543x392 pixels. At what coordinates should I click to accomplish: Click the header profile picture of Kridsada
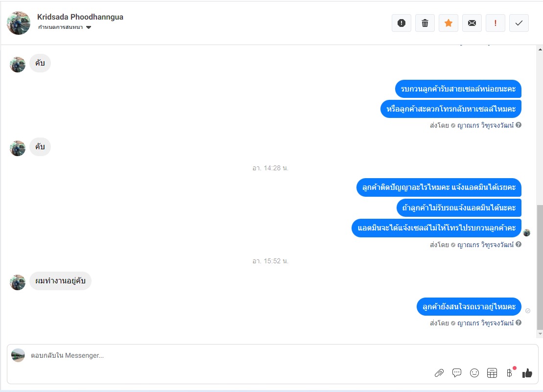click(x=19, y=23)
